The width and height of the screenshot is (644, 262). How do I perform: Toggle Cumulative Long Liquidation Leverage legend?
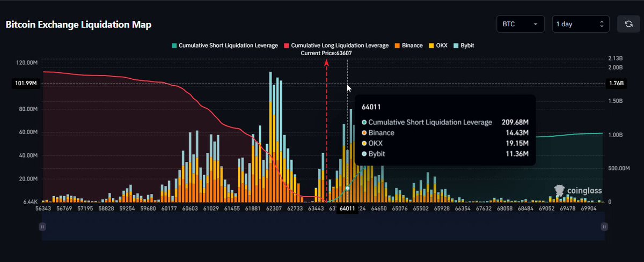pos(336,46)
